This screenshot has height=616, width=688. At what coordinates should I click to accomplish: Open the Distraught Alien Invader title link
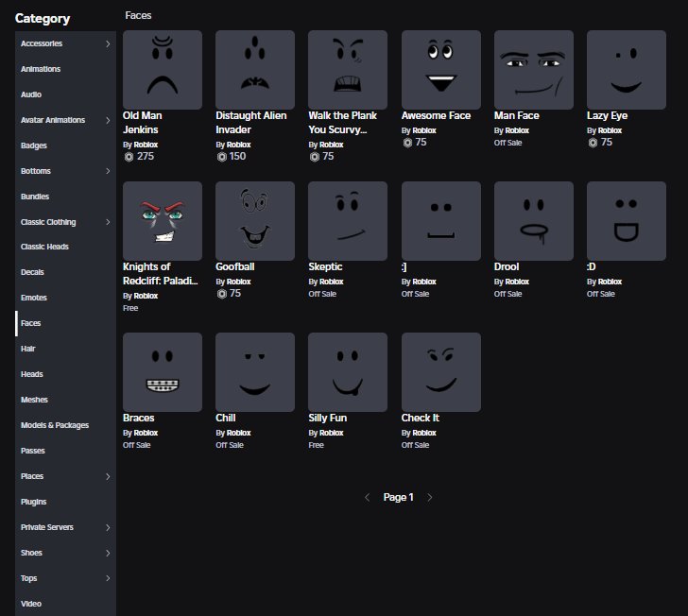coord(251,123)
